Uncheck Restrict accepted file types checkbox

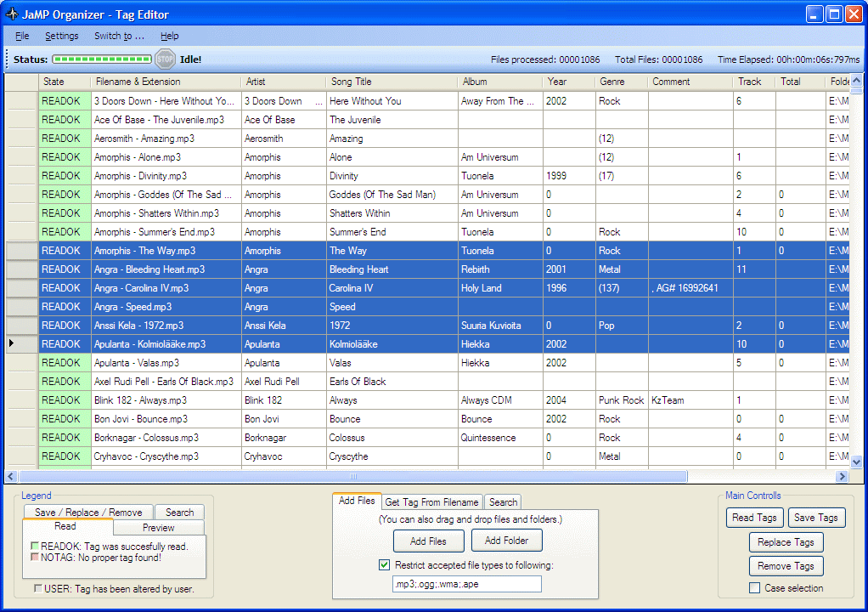tap(385, 565)
